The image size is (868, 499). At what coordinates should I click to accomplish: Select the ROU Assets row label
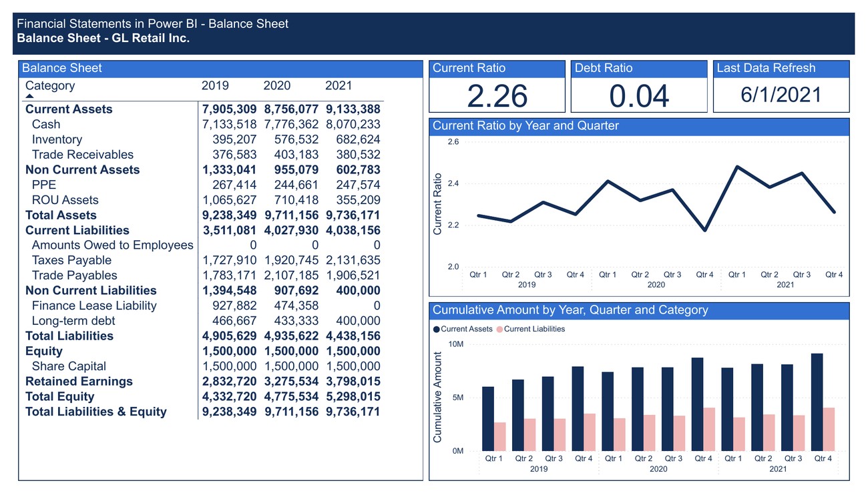coord(65,200)
